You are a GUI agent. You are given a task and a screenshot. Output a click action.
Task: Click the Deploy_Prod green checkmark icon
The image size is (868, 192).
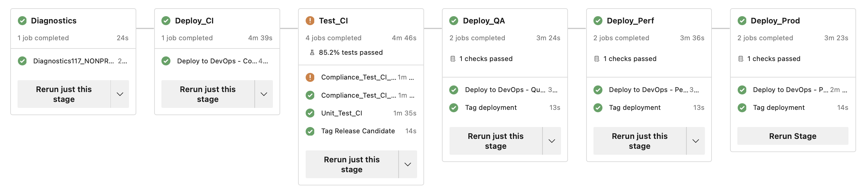pyautogui.click(x=742, y=21)
